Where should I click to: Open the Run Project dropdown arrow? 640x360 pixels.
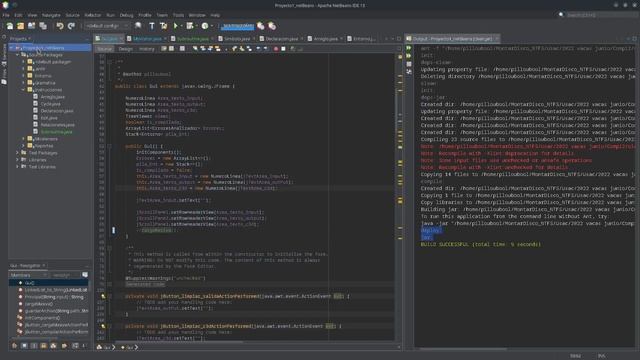pyautogui.click(x=182, y=26)
